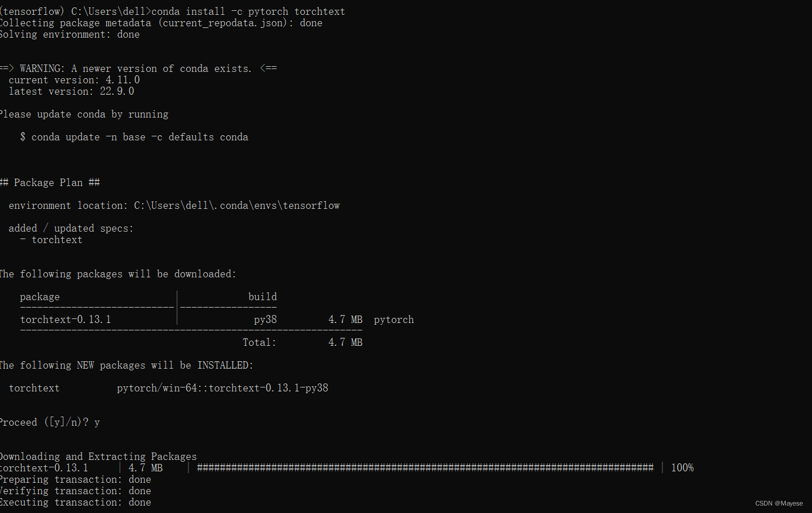Select the WARNING newer conda version line
Viewport: 812px width, 513px height.
(x=138, y=68)
